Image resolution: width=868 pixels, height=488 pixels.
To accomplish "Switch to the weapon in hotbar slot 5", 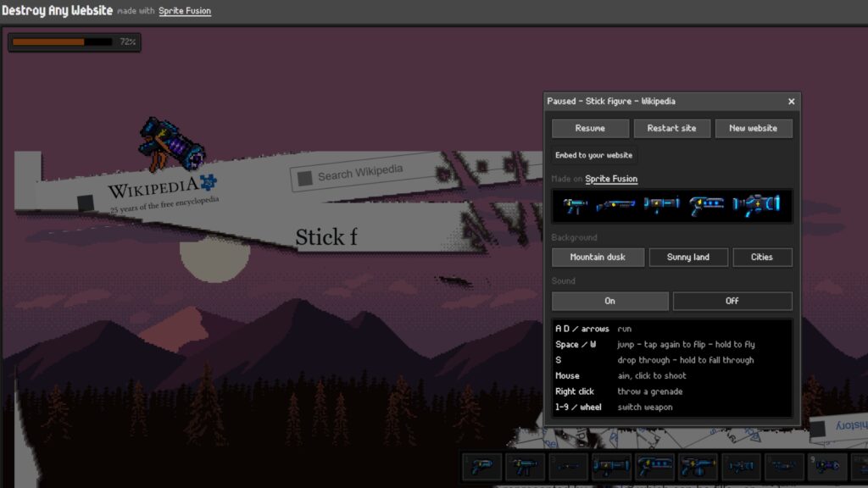I will pos(654,466).
